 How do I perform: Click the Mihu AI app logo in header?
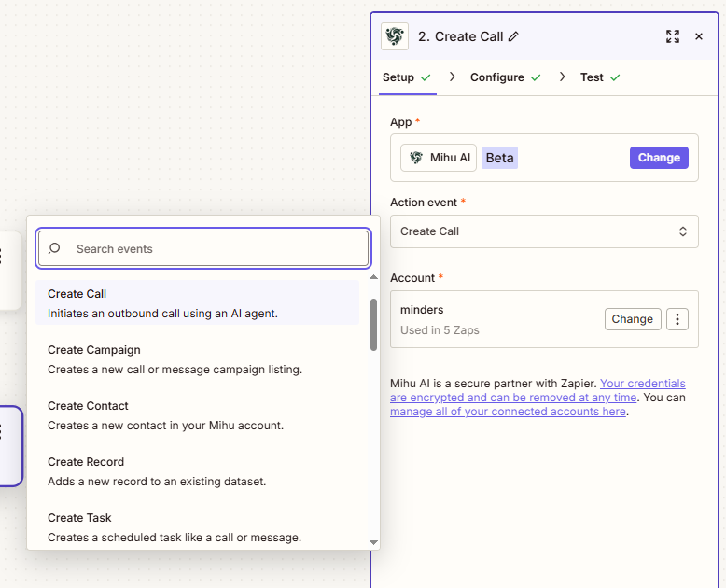[395, 36]
